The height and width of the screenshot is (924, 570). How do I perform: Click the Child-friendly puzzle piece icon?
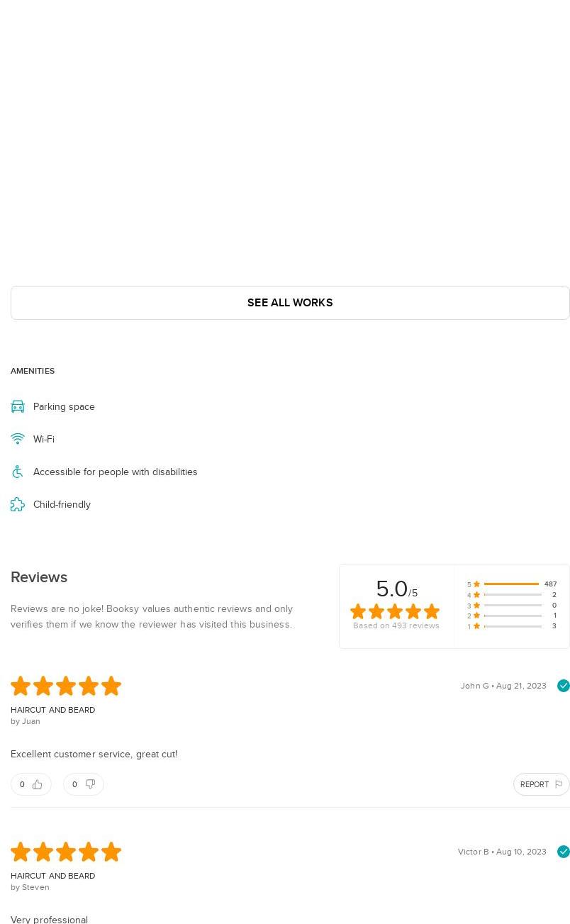18,504
